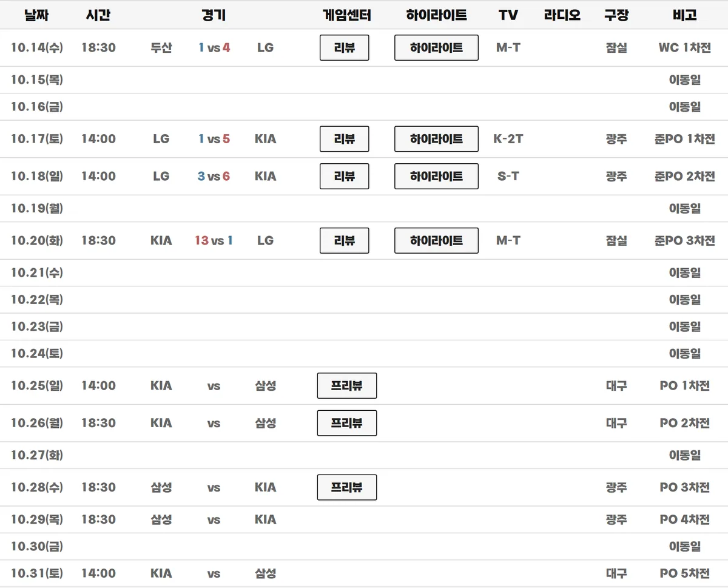Click the date cell 10.30(금)

37,547
